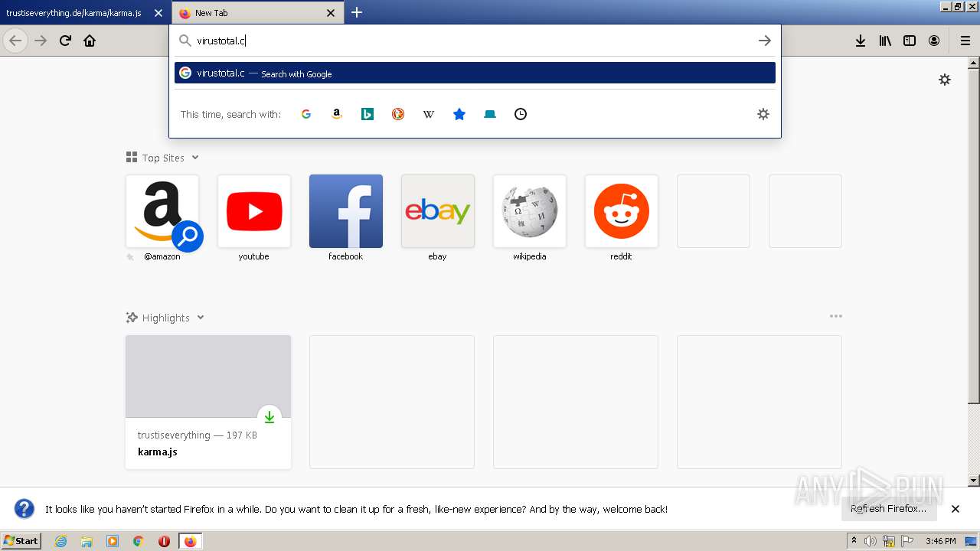Click the Refresh Firefox button
The image size is (980, 551).
[888, 509]
